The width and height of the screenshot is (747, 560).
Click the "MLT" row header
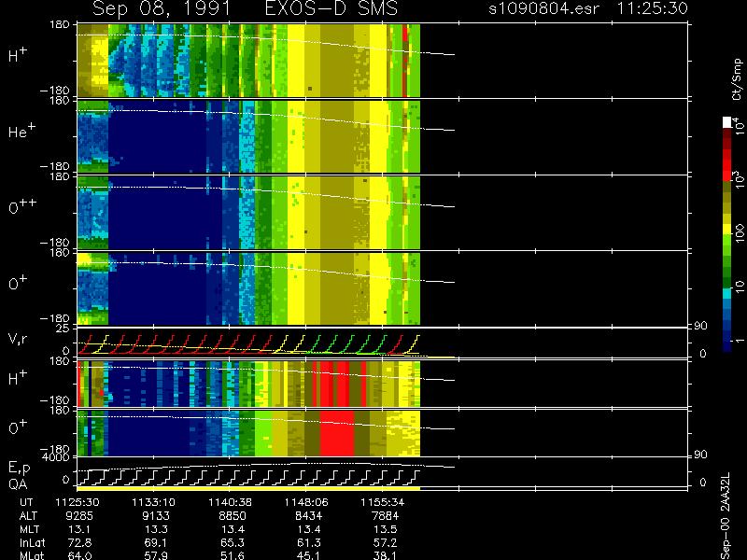30,529
